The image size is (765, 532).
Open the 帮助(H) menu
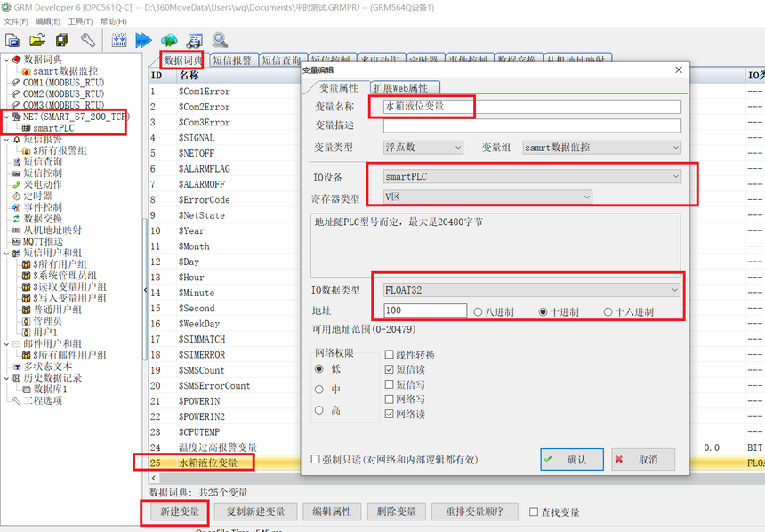113,21
